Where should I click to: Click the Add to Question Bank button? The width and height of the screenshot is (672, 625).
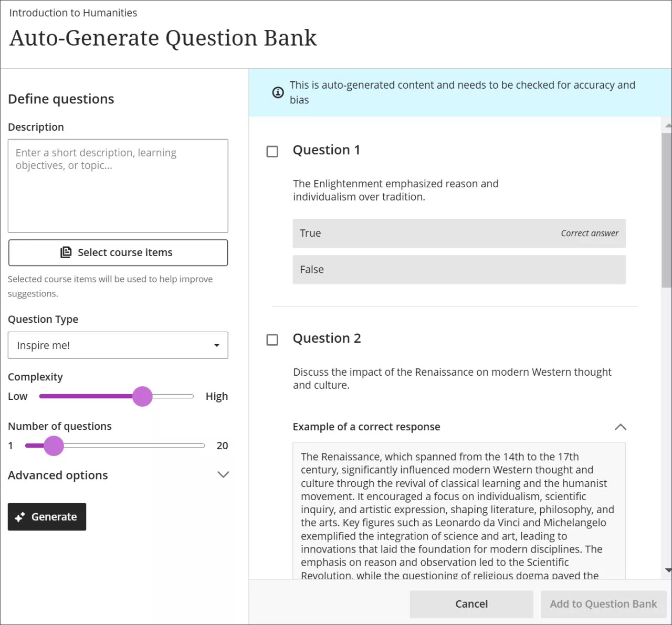point(603,603)
